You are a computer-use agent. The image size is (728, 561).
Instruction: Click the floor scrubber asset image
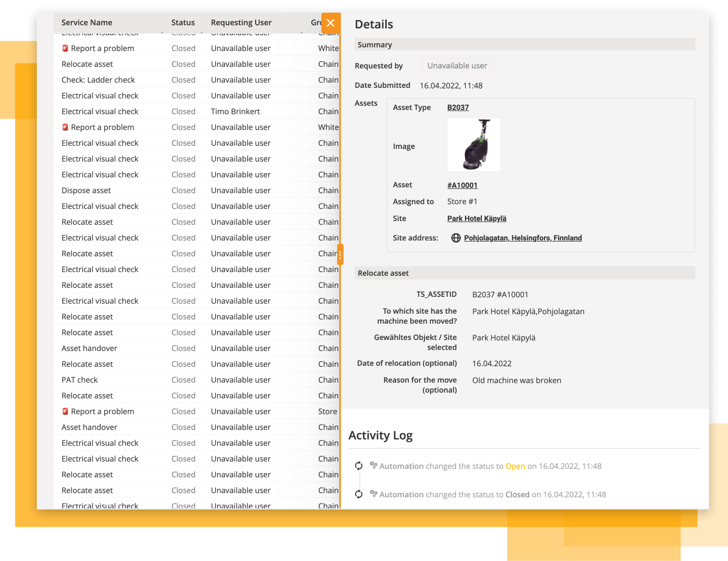473,145
